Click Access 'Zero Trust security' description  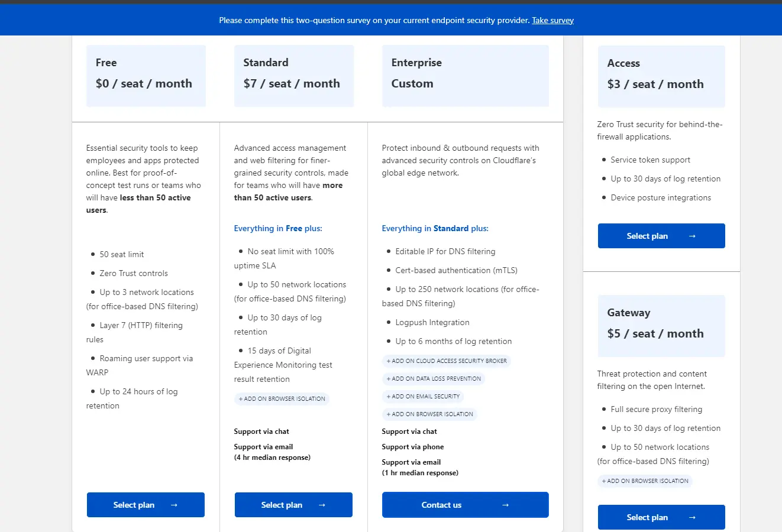[660, 131]
